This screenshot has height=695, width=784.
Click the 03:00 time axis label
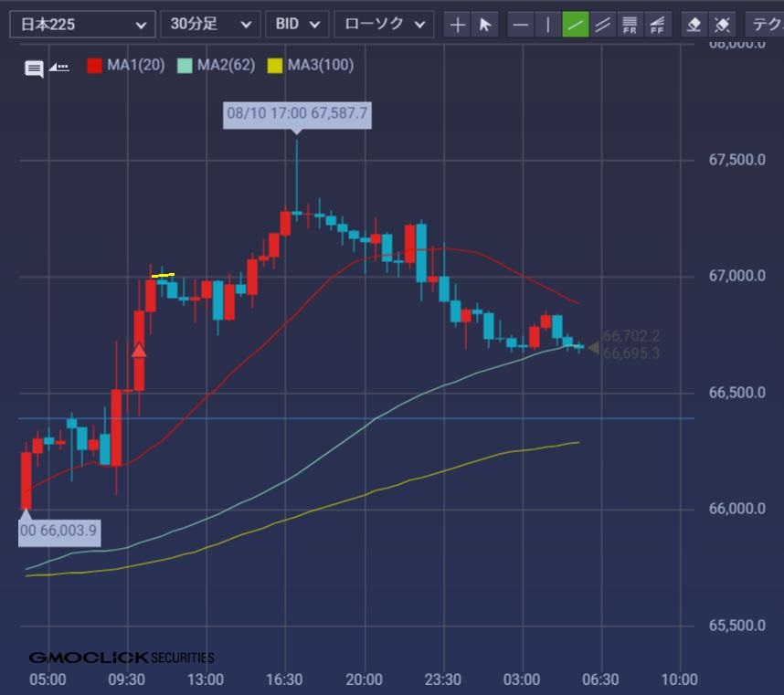click(x=522, y=679)
